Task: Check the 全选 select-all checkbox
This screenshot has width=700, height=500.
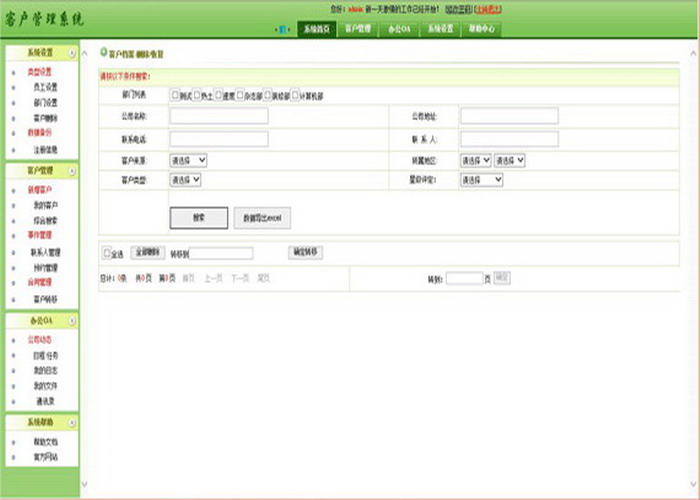Action: pos(107,253)
